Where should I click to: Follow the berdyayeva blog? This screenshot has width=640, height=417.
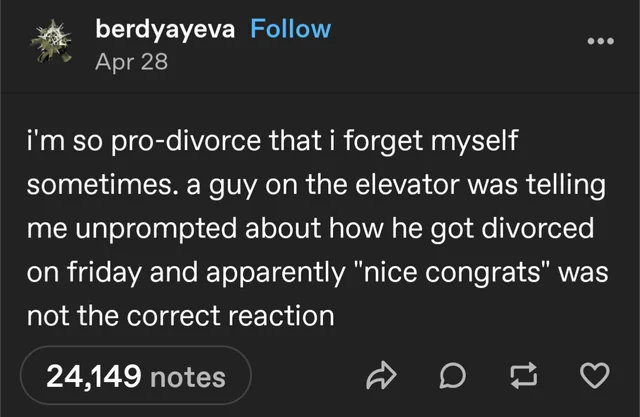pyautogui.click(x=290, y=29)
